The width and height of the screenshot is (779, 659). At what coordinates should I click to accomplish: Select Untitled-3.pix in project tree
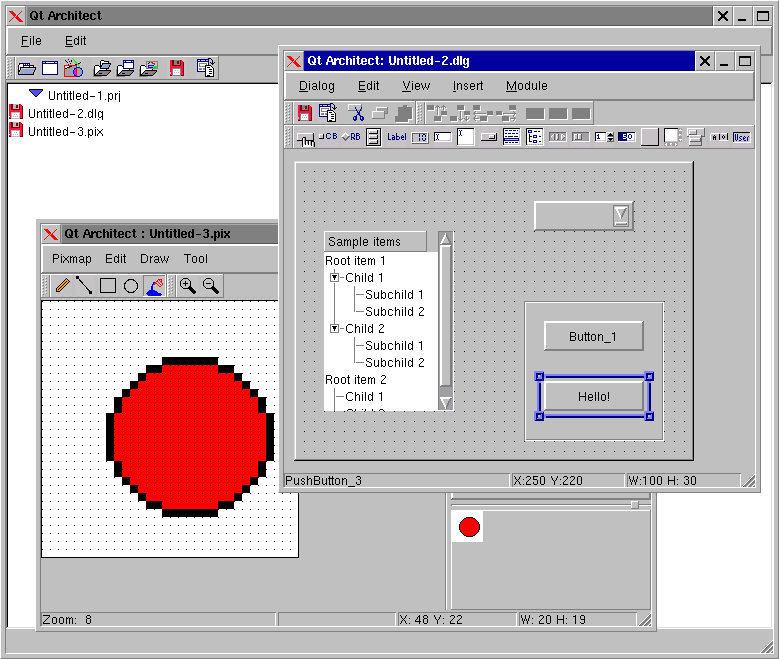coord(66,132)
